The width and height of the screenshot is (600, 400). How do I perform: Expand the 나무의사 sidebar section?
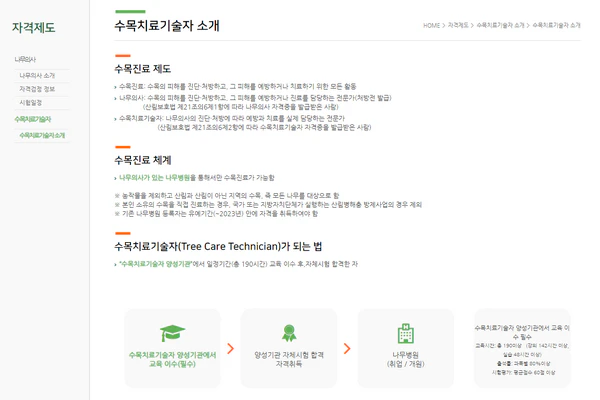(25, 60)
